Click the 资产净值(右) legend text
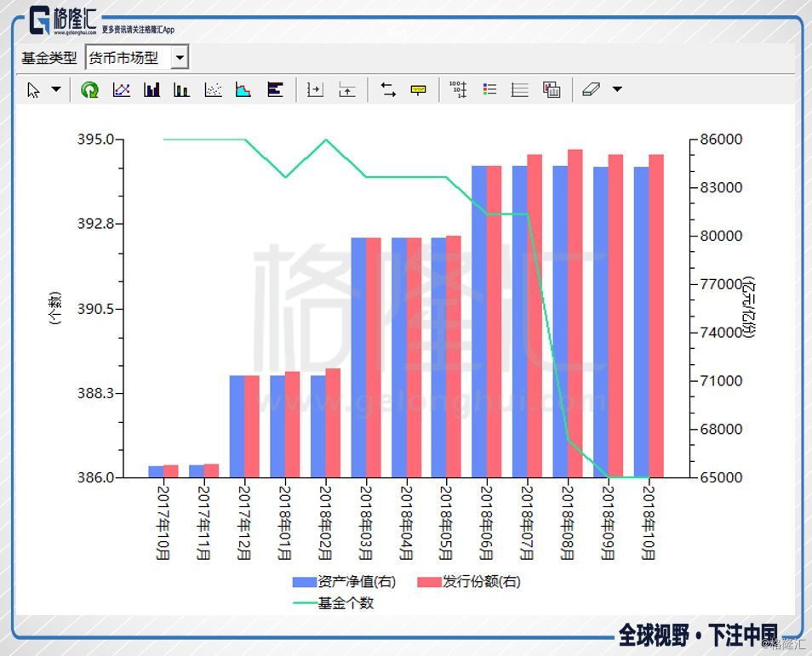The width and height of the screenshot is (812, 656). (x=357, y=582)
